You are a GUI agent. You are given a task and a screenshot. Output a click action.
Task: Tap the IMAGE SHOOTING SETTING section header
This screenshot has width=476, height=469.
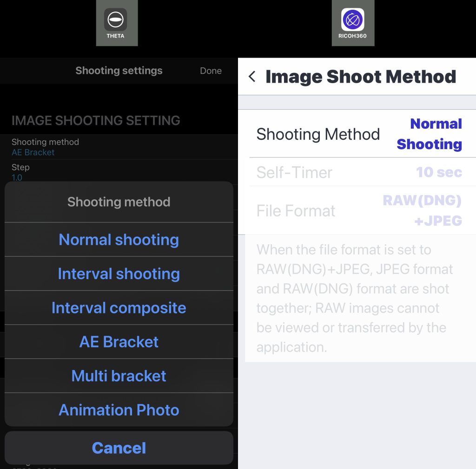click(x=96, y=120)
